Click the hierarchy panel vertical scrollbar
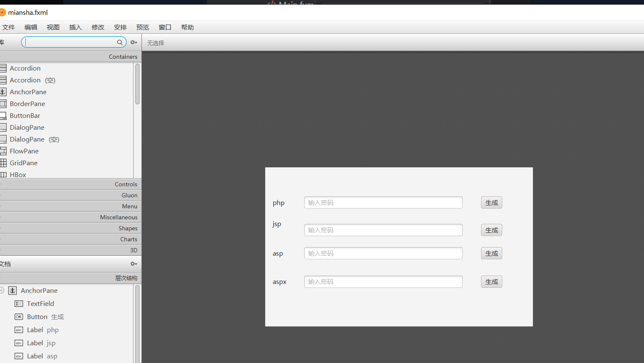Image resolution: width=644 pixels, height=363 pixels. (x=137, y=324)
